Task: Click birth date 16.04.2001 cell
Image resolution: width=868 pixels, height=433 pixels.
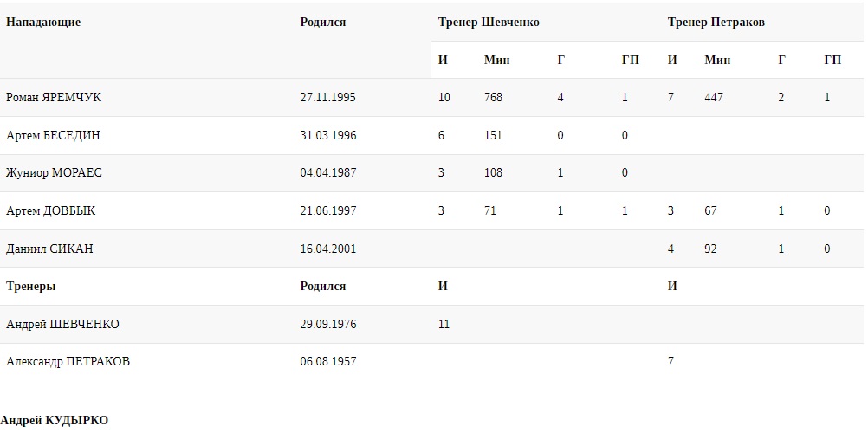Action: tap(327, 249)
